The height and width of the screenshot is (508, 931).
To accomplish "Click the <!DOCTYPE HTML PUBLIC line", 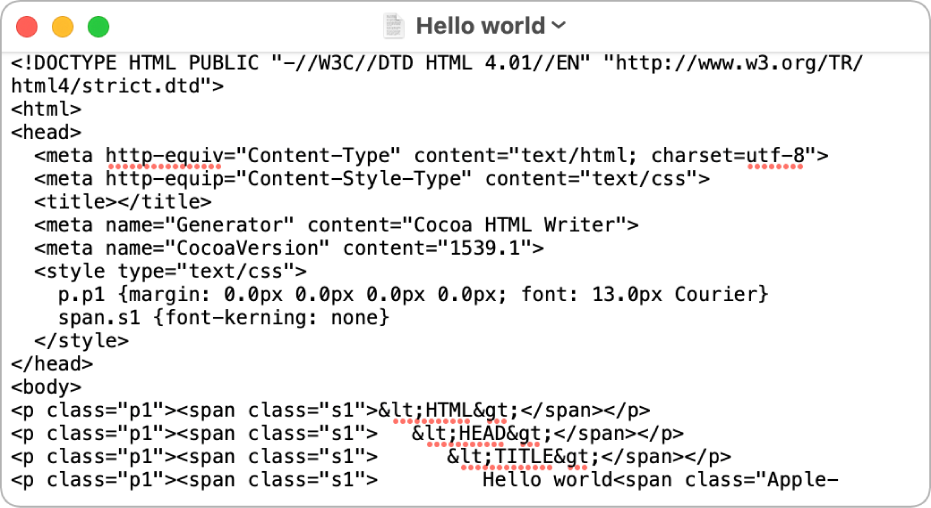I will pos(436,63).
